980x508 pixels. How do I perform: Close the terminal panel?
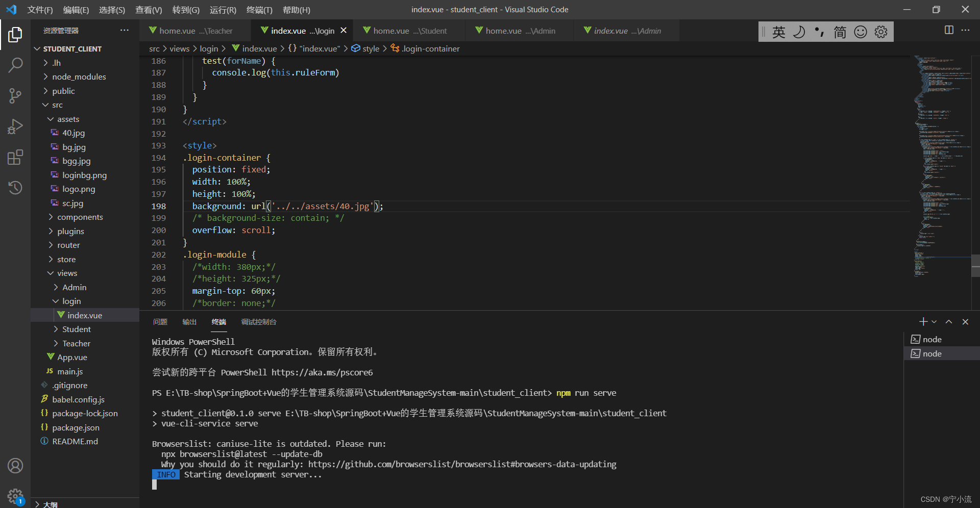point(965,322)
